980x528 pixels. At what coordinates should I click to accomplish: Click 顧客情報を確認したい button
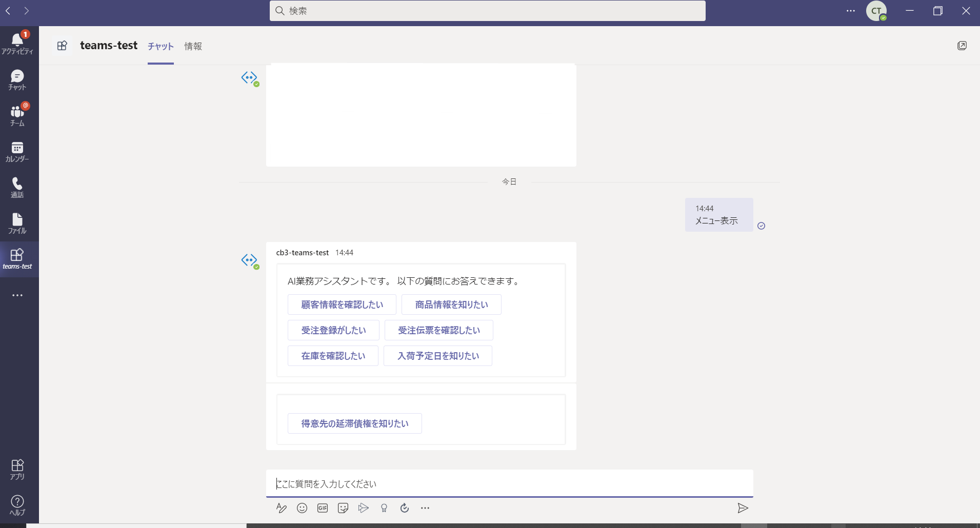342,304
